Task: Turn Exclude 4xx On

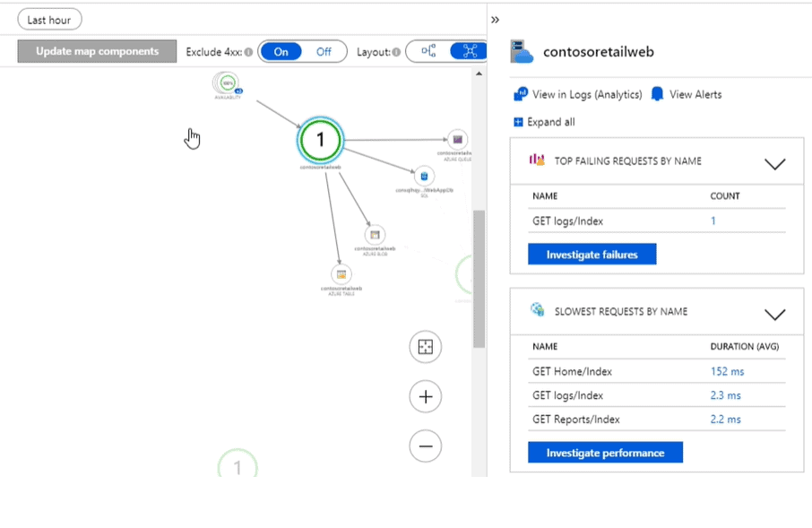Action: tap(281, 52)
